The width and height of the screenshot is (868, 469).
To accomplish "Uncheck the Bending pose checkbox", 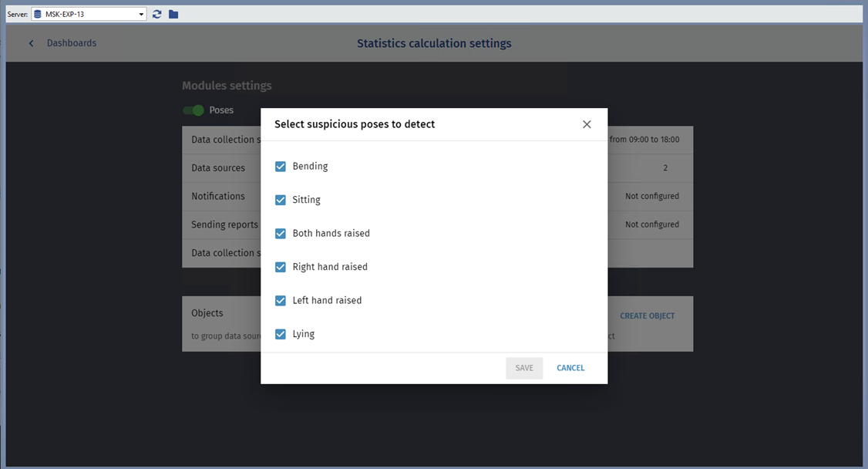I will tap(281, 167).
